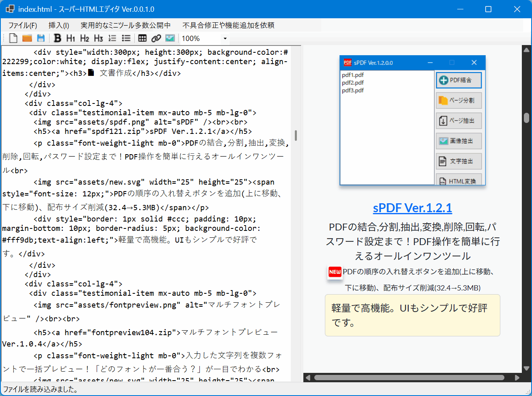This screenshot has width=532, height=396.
Task: Open the 挿入(I) menu
Action: pyautogui.click(x=59, y=25)
